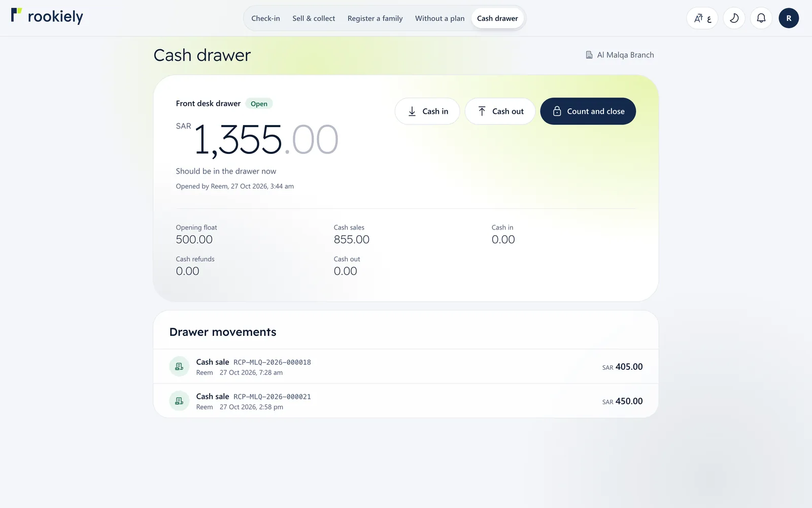Click the Cash refunds label
812x508 pixels.
[x=195, y=259]
